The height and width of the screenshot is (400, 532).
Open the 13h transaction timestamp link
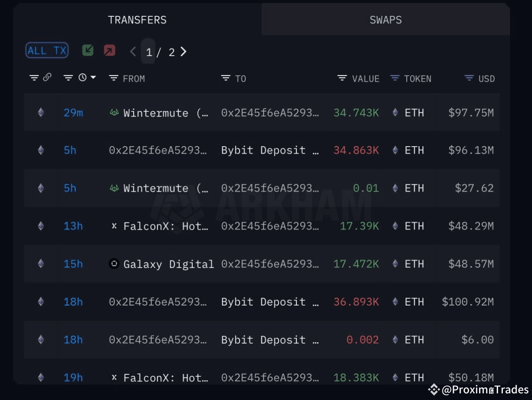click(x=73, y=226)
